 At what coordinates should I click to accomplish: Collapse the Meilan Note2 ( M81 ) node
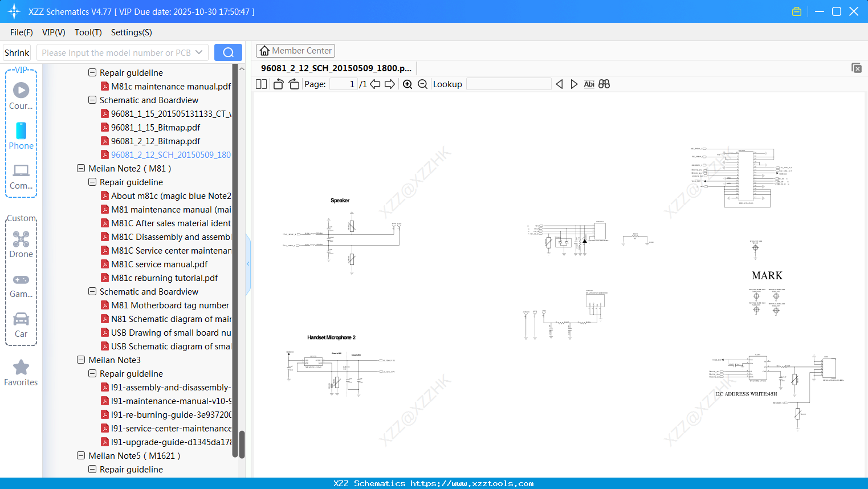pos(81,169)
